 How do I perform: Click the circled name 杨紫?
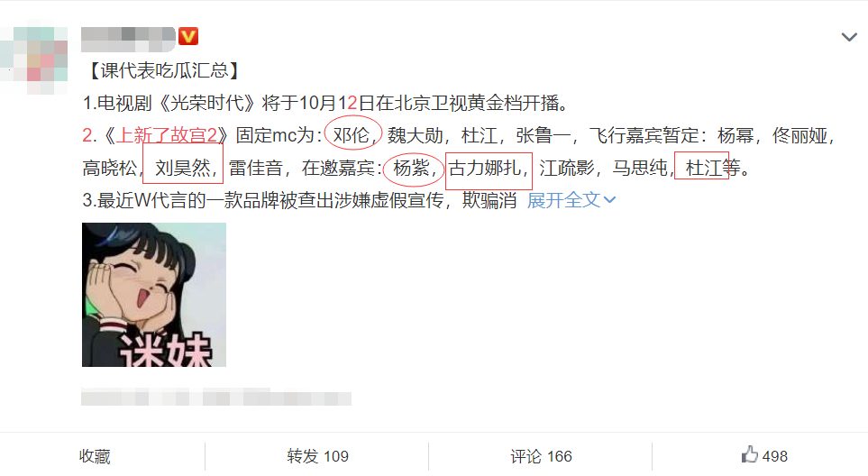[411, 168]
